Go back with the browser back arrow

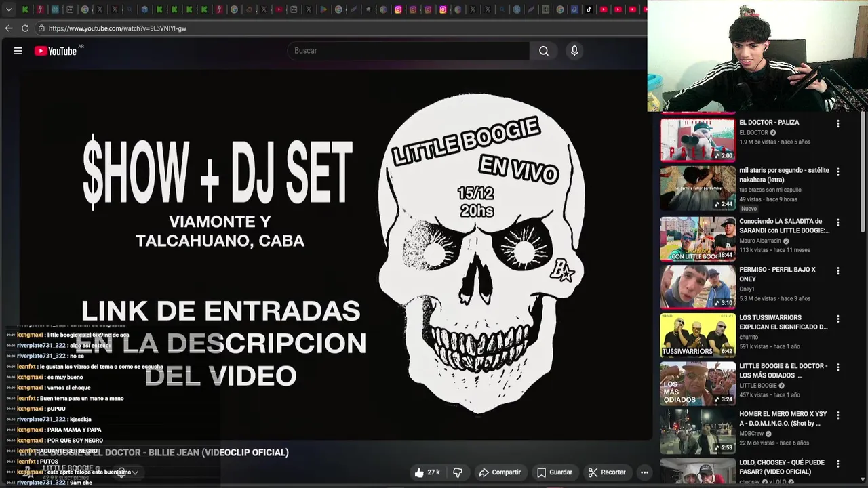click(x=9, y=28)
